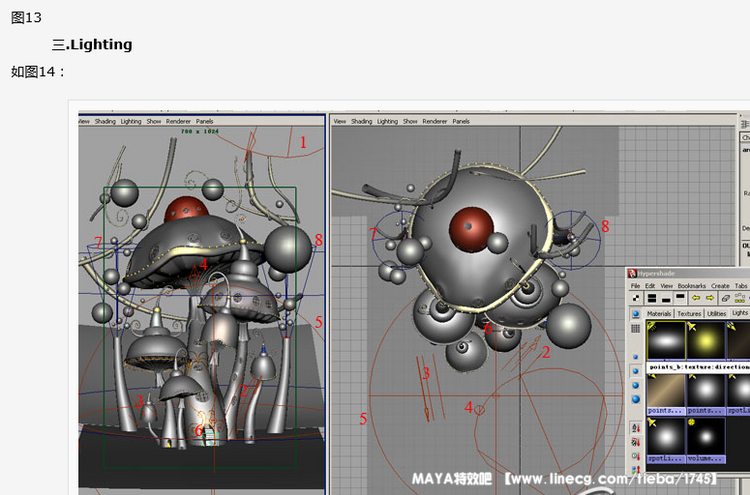Toggle the Hypershade Create Bar checker icon

pos(636,298)
